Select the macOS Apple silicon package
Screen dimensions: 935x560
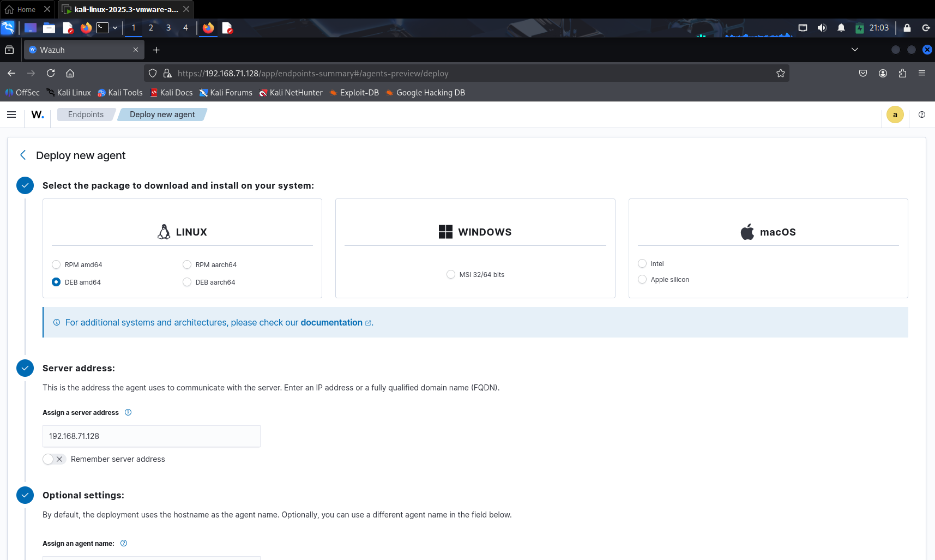coord(642,279)
